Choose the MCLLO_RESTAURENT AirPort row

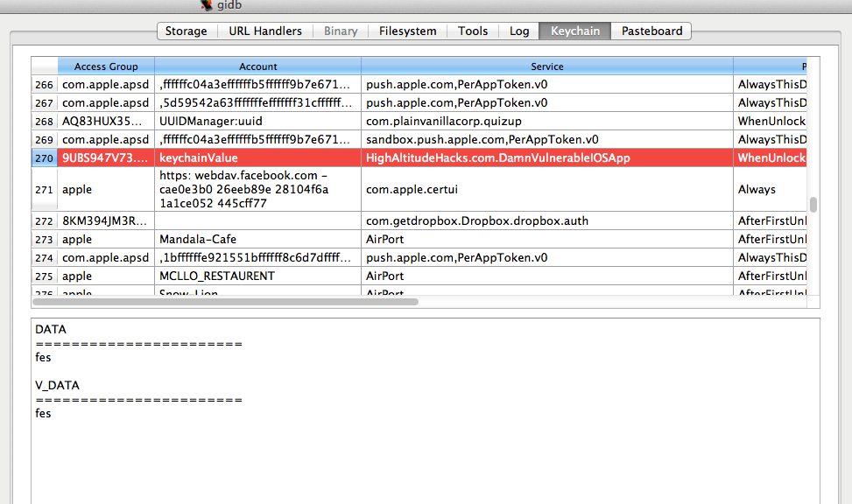[x=257, y=276]
